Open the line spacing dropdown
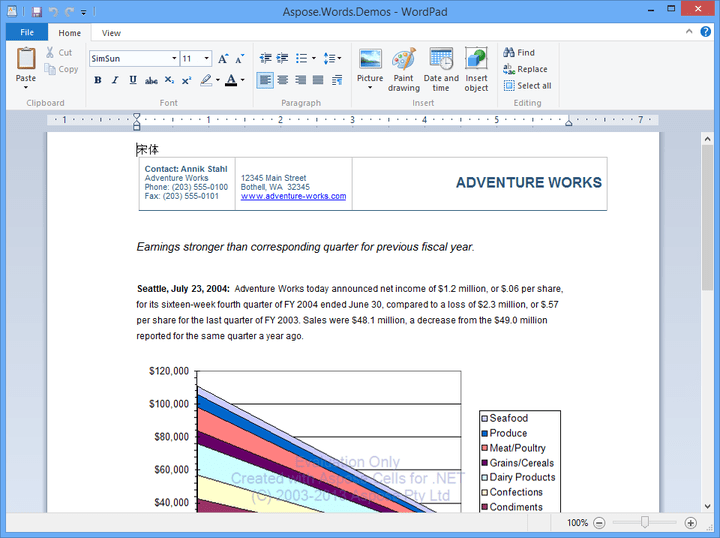Viewport: 720px width, 538px height. tap(332, 58)
